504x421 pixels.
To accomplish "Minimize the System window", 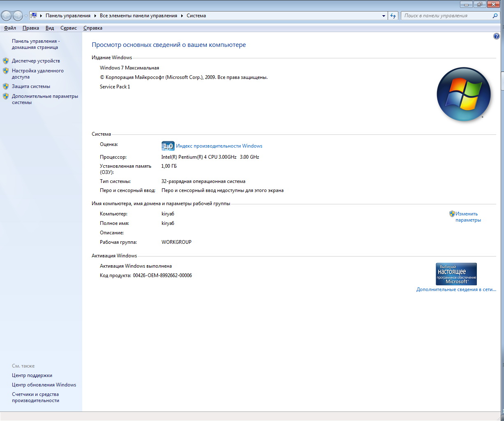I will (467, 4).
